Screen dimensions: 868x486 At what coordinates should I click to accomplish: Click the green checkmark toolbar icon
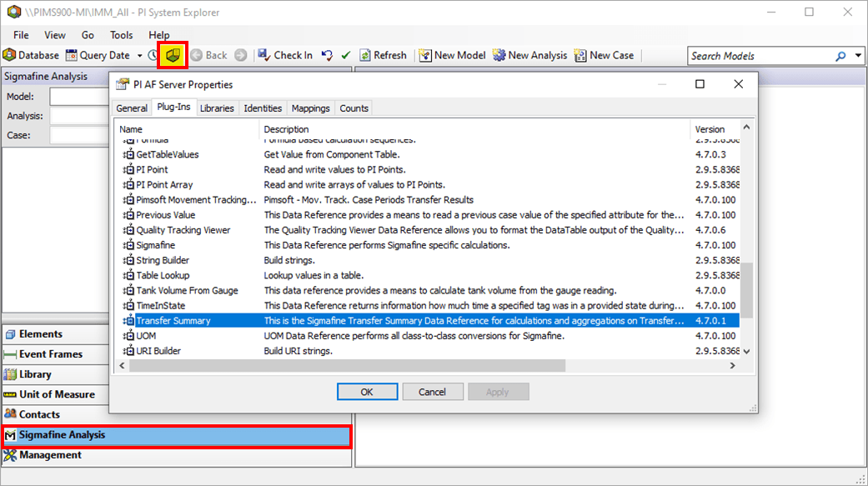345,55
